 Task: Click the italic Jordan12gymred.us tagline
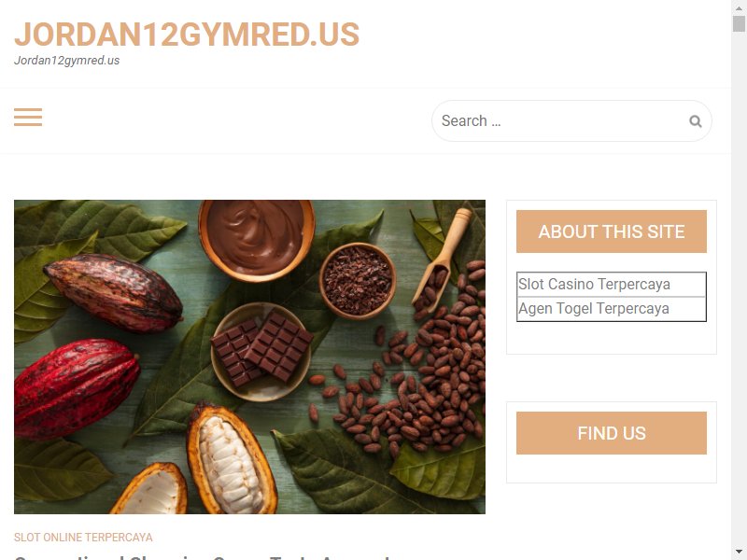66,61
